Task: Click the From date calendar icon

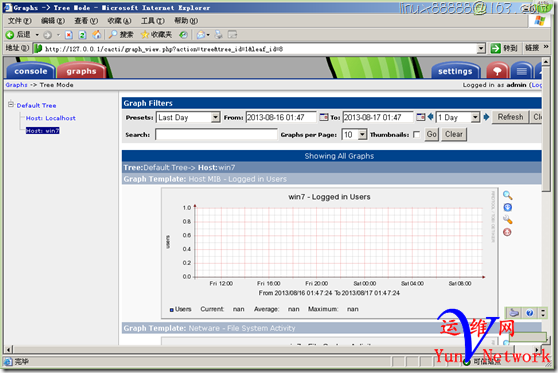Action: pyautogui.click(x=323, y=117)
